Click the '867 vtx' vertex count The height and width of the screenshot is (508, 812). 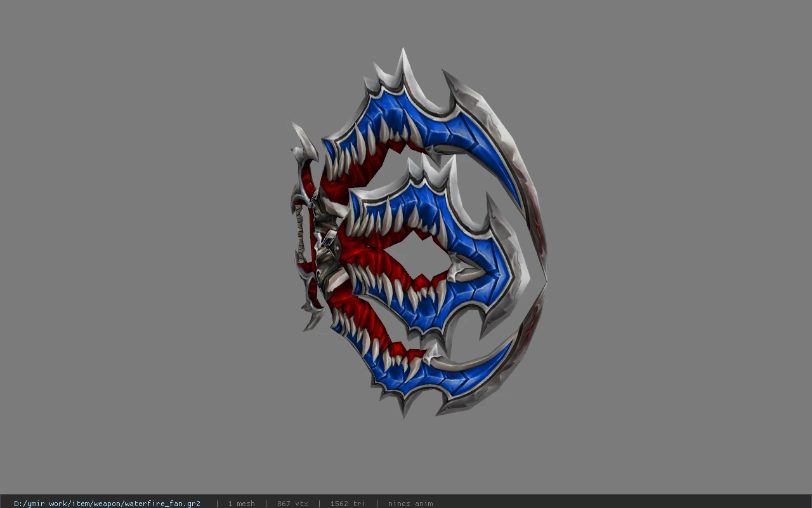pos(292,504)
